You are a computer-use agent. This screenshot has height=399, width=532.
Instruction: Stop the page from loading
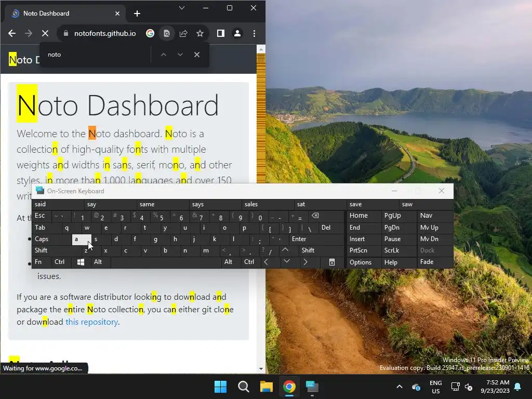45,33
